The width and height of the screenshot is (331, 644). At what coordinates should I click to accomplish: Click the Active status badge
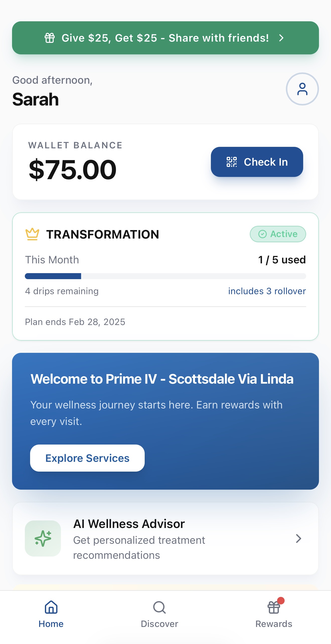[278, 234]
